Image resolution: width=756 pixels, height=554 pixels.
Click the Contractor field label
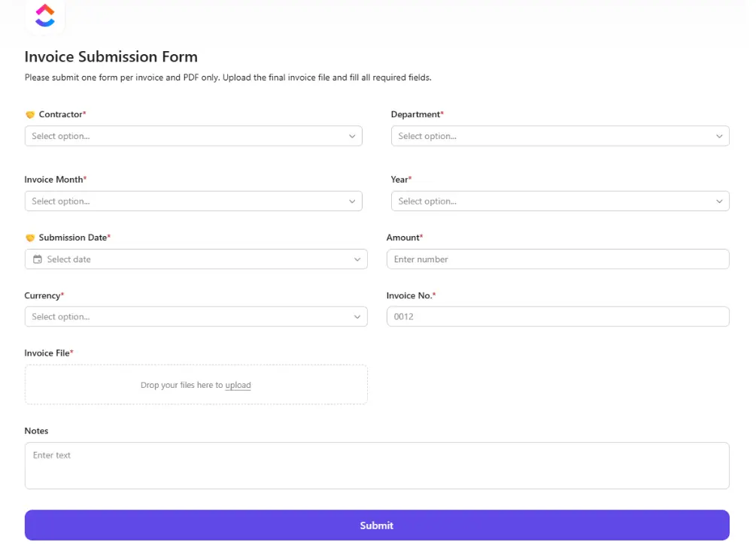pos(62,114)
